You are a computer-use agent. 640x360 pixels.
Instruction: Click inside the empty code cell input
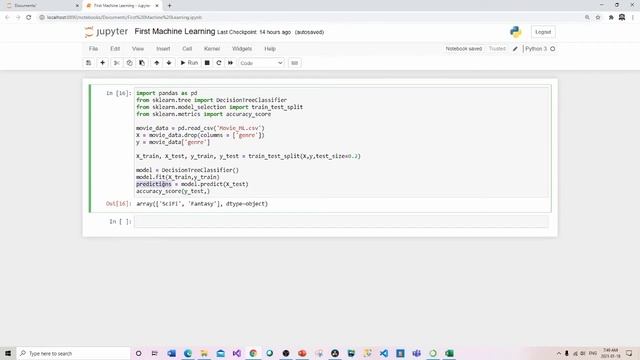pyautogui.click(x=342, y=221)
